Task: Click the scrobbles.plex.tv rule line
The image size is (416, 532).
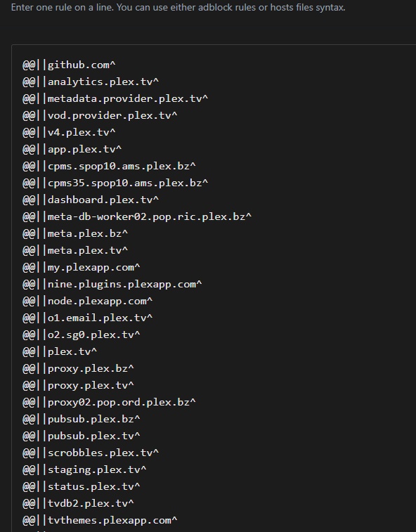Action: 91,453
